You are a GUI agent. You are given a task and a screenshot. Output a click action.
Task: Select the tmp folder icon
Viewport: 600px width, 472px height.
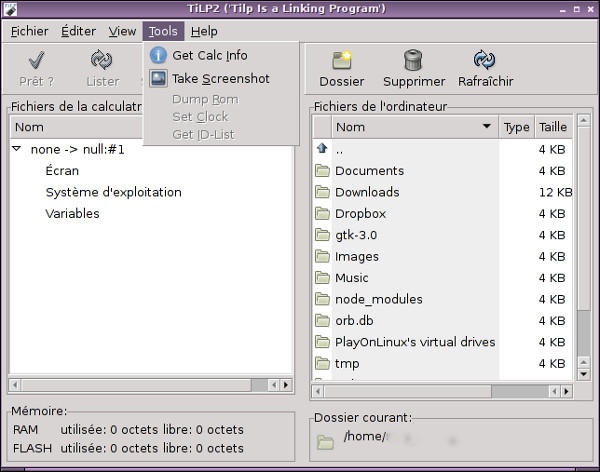pyautogui.click(x=322, y=363)
